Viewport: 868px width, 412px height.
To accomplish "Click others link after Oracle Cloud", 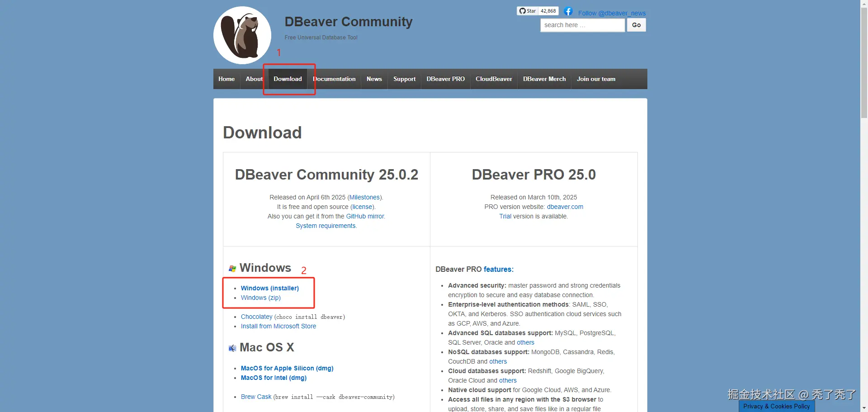I will point(508,380).
